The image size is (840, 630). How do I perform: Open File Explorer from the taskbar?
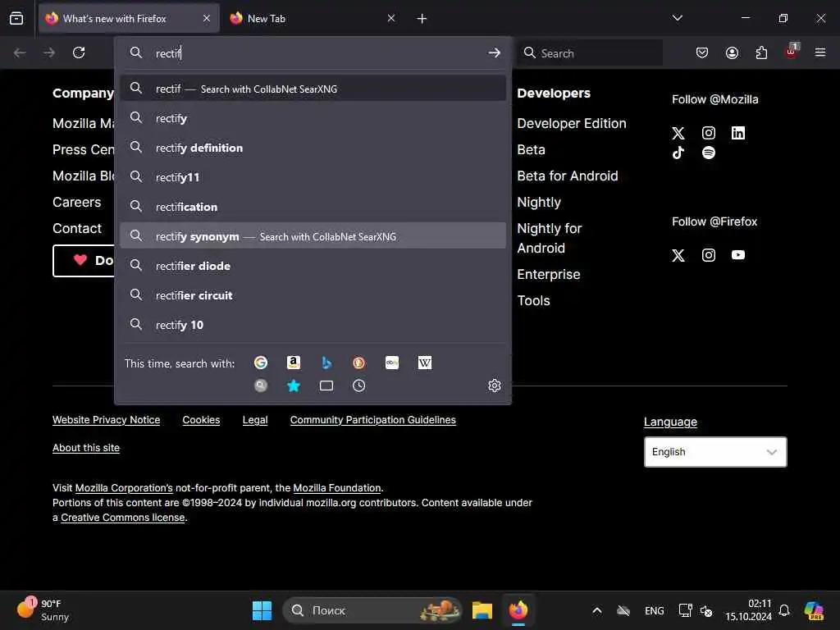pyautogui.click(x=482, y=610)
